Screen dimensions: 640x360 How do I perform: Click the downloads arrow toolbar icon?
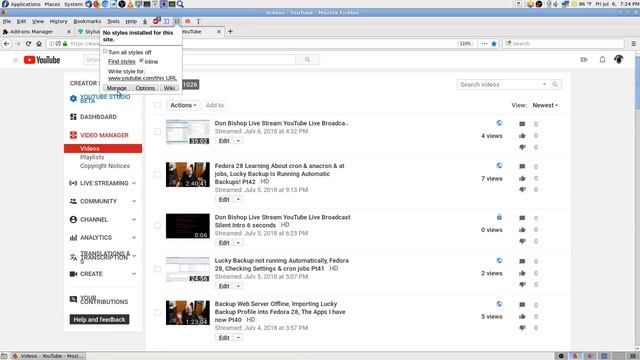click(144, 21)
